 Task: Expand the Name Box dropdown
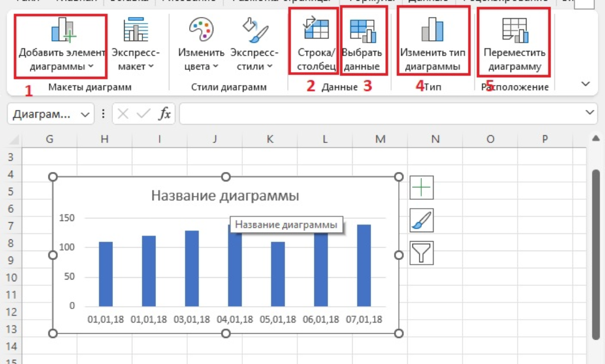click(x=86, y=114)
